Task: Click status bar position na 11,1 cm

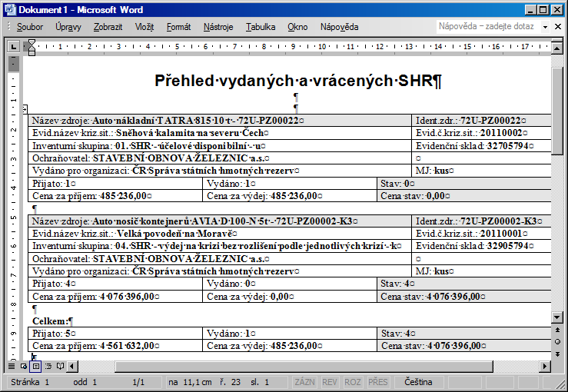Action: pos(190,382)
